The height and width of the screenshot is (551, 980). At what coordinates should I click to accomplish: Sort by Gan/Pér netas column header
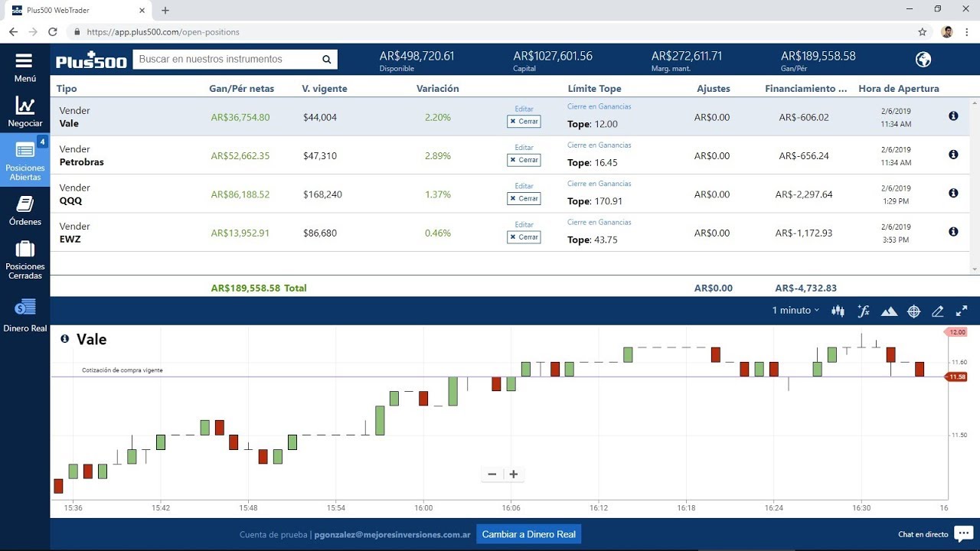[x=241, y=89]
